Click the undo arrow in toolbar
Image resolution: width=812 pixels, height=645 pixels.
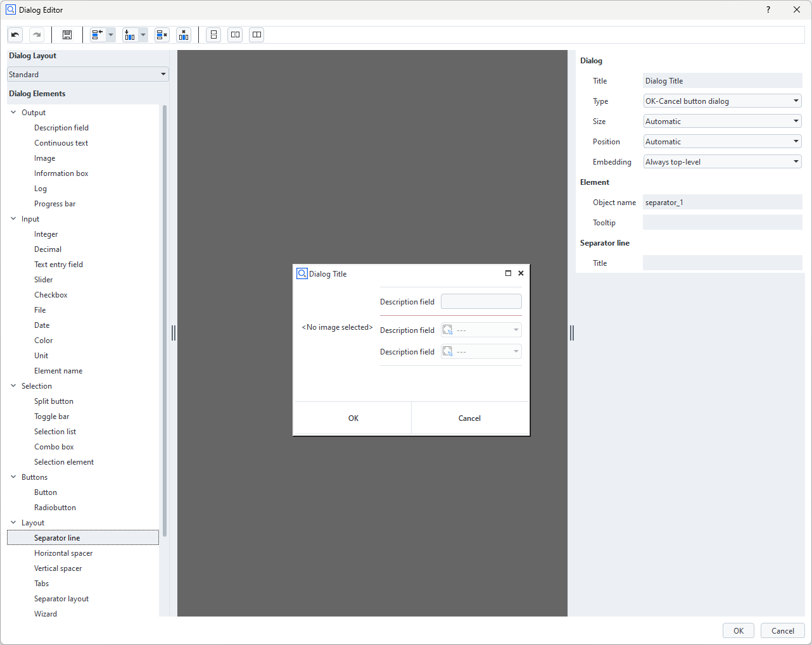tap(15, 35)
